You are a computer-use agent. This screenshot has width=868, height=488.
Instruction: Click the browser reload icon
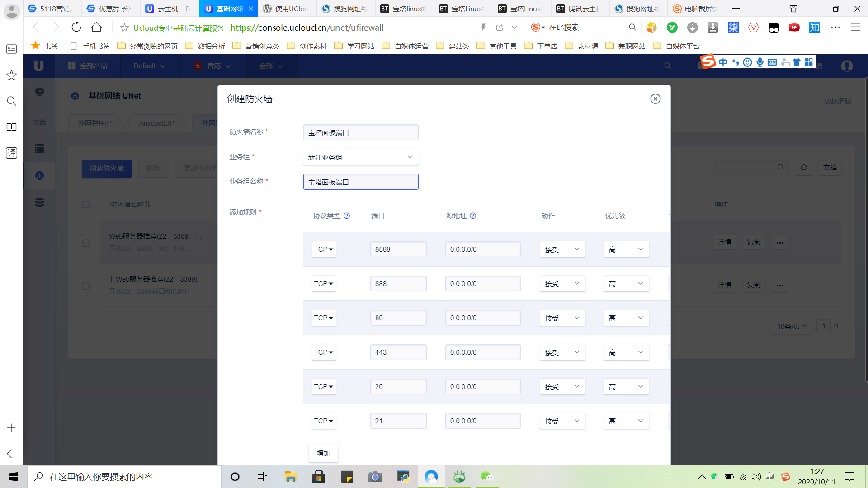(x=76, y=28)
